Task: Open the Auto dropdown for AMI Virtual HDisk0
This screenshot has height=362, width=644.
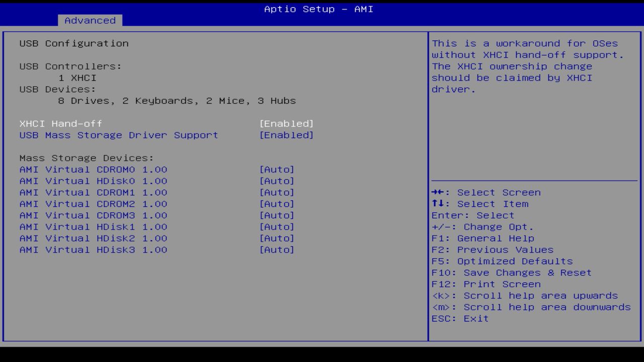Action: (x=277, y=180)
